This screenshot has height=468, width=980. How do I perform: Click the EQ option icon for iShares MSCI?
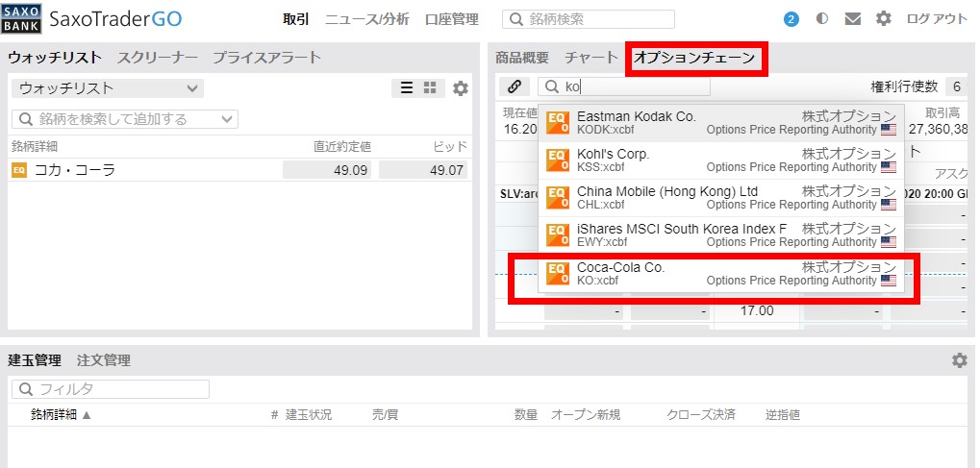click(x=558, y=234)
